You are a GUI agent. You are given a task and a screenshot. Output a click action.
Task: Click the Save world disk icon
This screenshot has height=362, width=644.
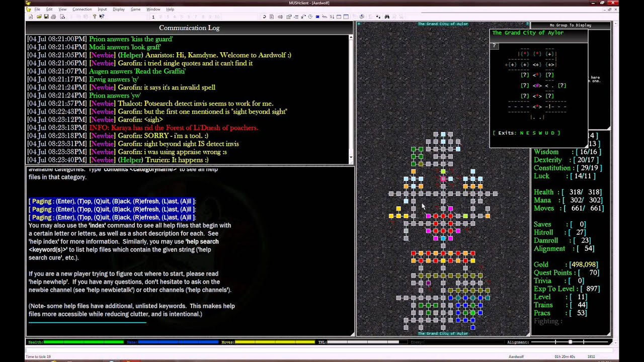pyautogui.click(x=46, y=17)
